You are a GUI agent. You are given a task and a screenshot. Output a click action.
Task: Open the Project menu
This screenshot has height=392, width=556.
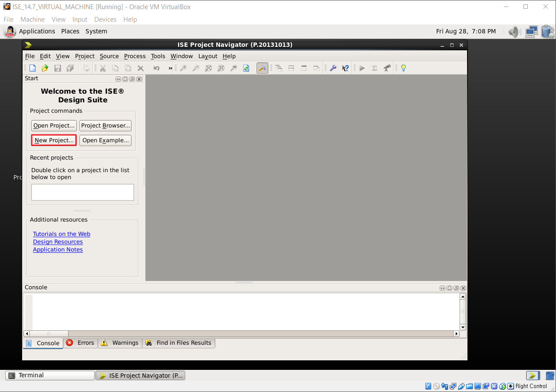click(x=85, y=56)
